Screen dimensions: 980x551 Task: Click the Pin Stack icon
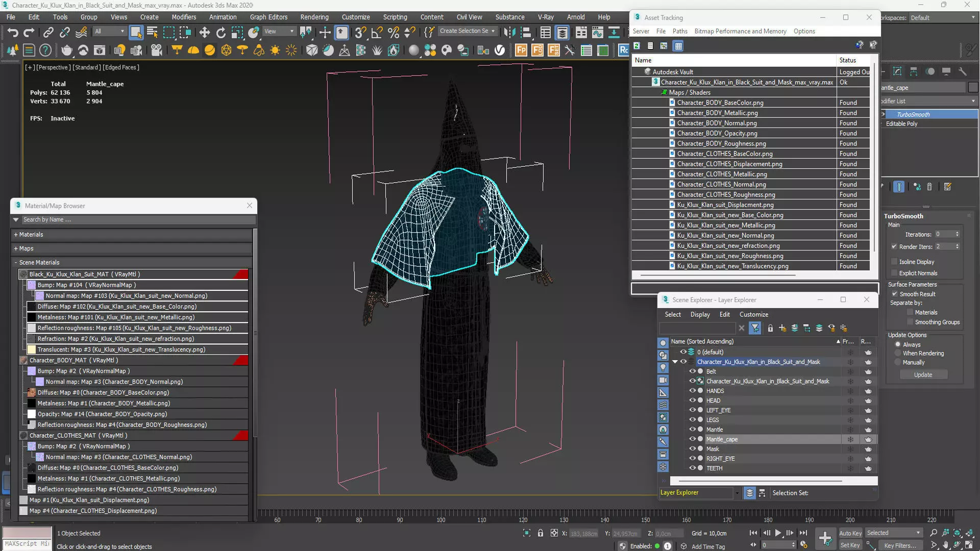[899, 187]
